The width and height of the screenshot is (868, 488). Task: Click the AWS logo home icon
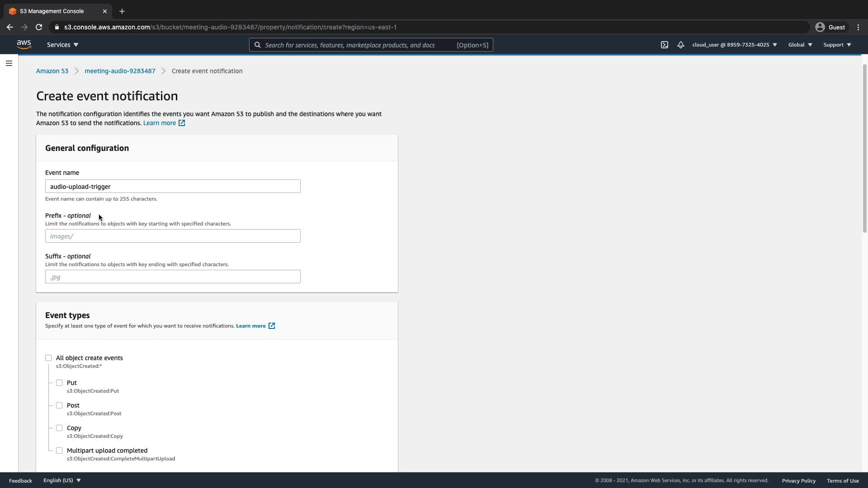24,45
